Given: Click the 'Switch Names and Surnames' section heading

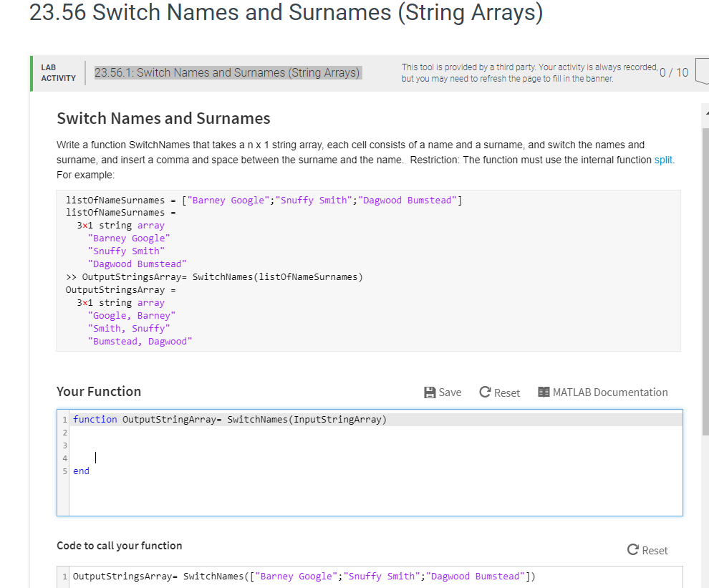Looking at the screenshot, I should coord(163,118).
